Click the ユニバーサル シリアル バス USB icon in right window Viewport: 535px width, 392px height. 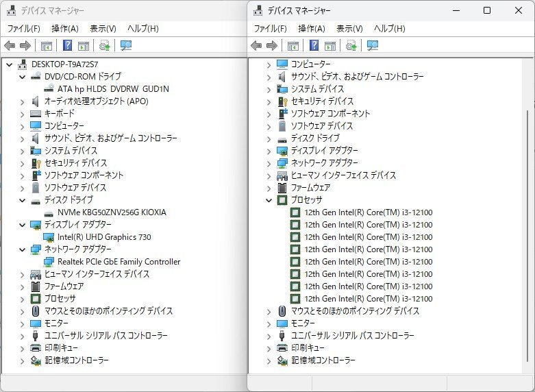coord(282,335)
